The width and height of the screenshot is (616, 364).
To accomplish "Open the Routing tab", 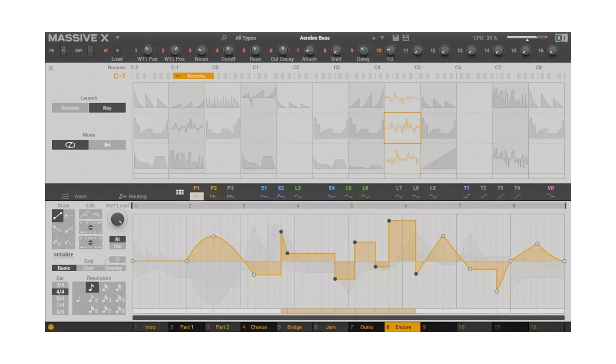I will pos(133,196).
